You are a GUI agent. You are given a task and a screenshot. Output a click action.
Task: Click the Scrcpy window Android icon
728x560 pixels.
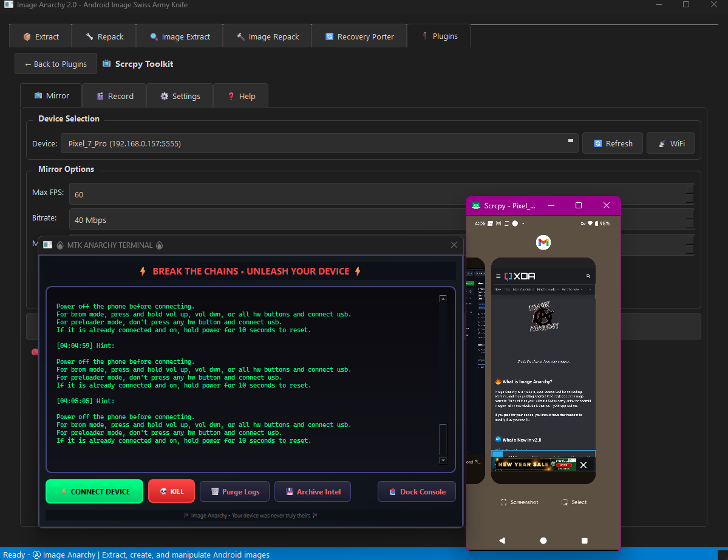point(476,206)
